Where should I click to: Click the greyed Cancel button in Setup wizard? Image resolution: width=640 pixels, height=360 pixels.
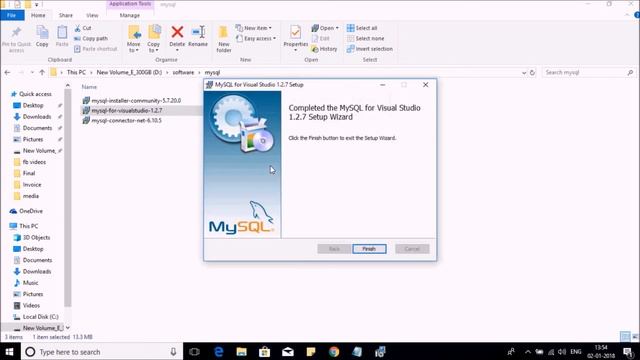coord(412,249)
